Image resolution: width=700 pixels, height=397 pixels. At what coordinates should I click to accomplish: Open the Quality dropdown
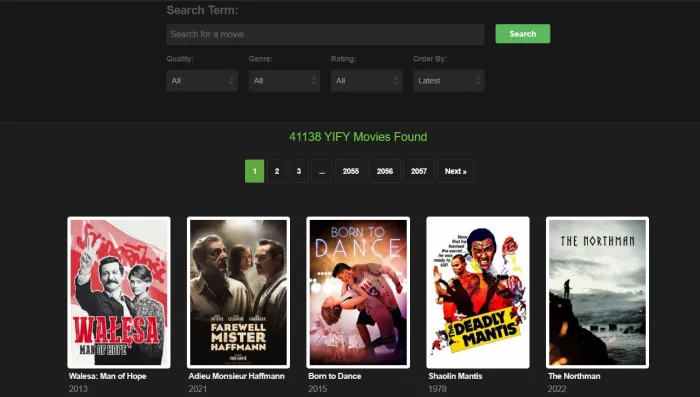click(202, 81)
